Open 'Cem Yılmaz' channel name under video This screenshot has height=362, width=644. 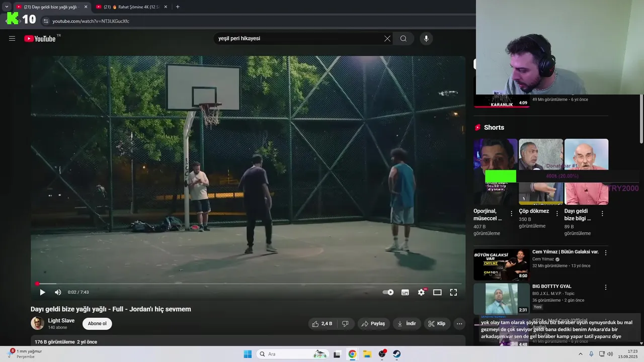point(543,259)
